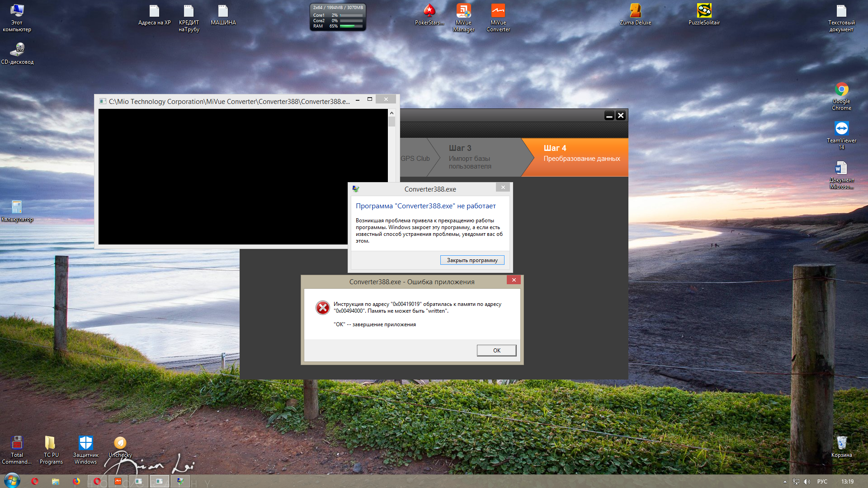Expand the hidden system tray icons arrow
Image resolution: width=868 pixels, height=488 pixels.
(785, 482)
